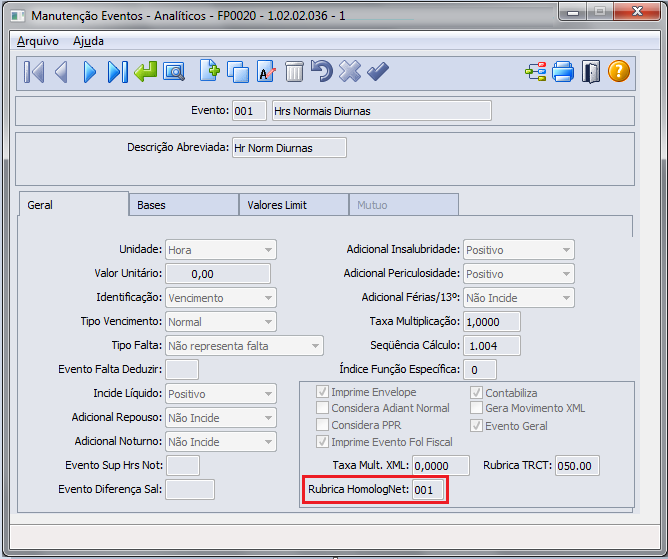Switch to the Bases tab
The height and width of the screenshot is (559, 668).
184,205
